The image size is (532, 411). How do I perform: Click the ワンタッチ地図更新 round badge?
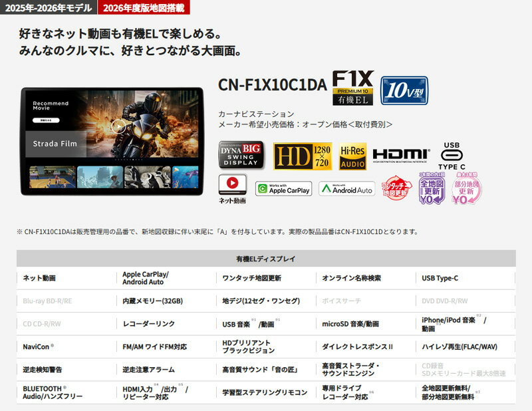pyautogui.click(x=396, y=189)
